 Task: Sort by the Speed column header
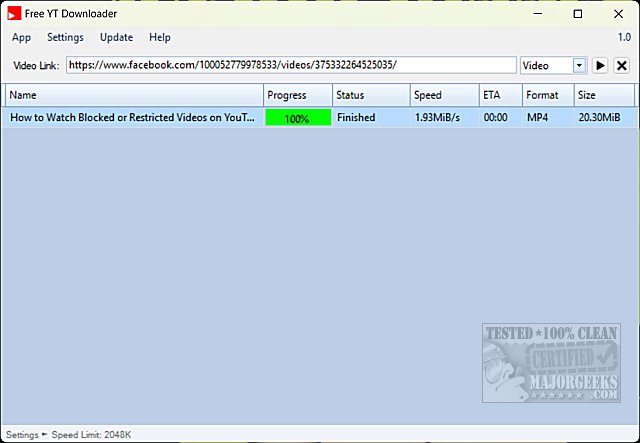444,95
